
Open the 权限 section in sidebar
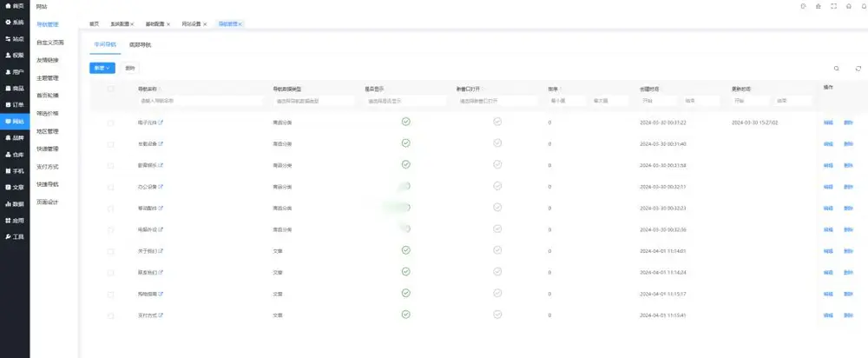click(x=15, y=56)
